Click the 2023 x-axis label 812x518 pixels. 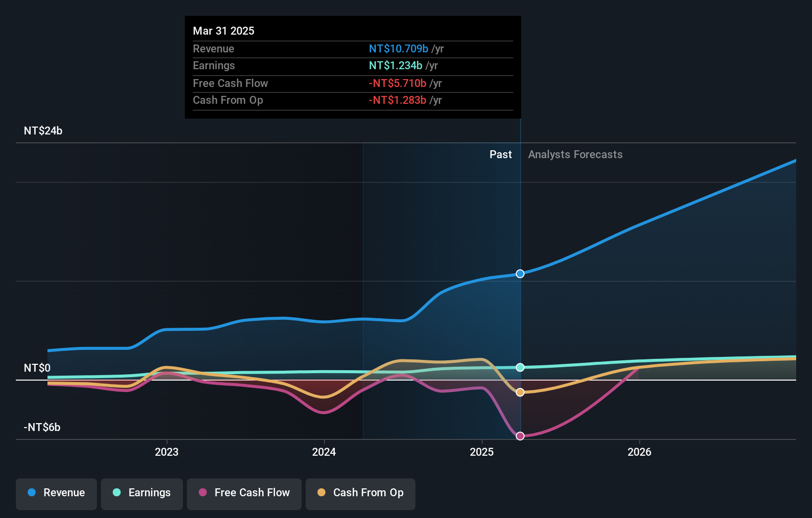tap(167, 452)
